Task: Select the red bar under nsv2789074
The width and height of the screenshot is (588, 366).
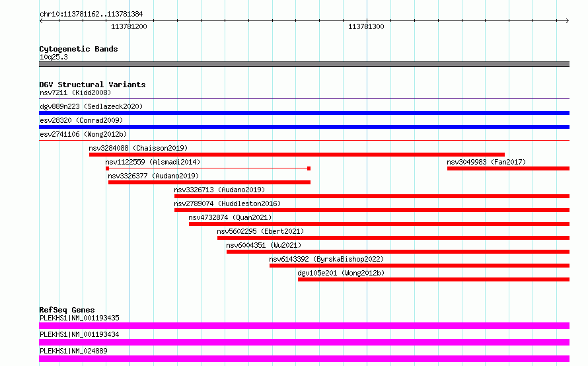Action: (372, 210)
